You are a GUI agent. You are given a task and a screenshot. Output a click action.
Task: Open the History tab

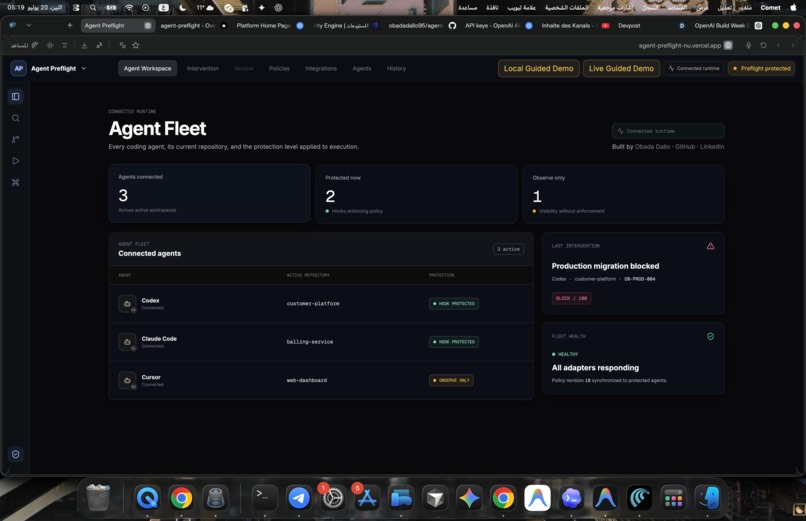tap(396, 68)
